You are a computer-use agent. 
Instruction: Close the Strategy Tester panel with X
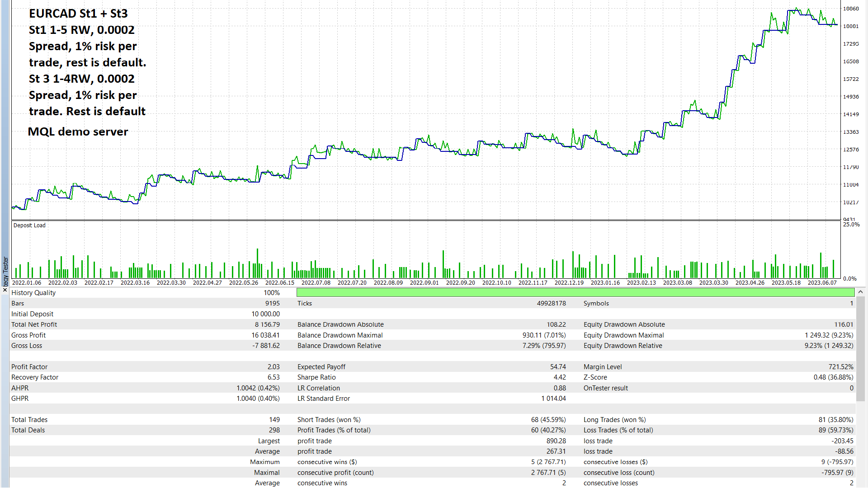click(5, 290)
